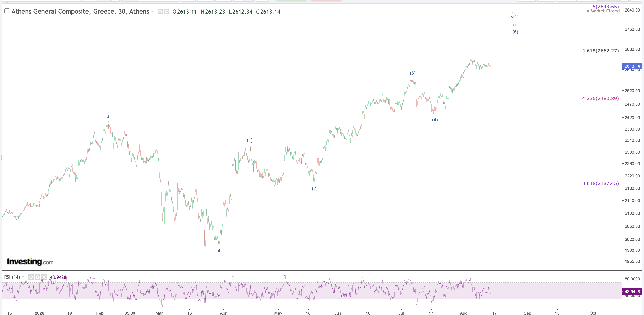Click the current price tag 2613.14 on axis
The image size is (644, 315).
pyautogui.click(x=632, y=66)
